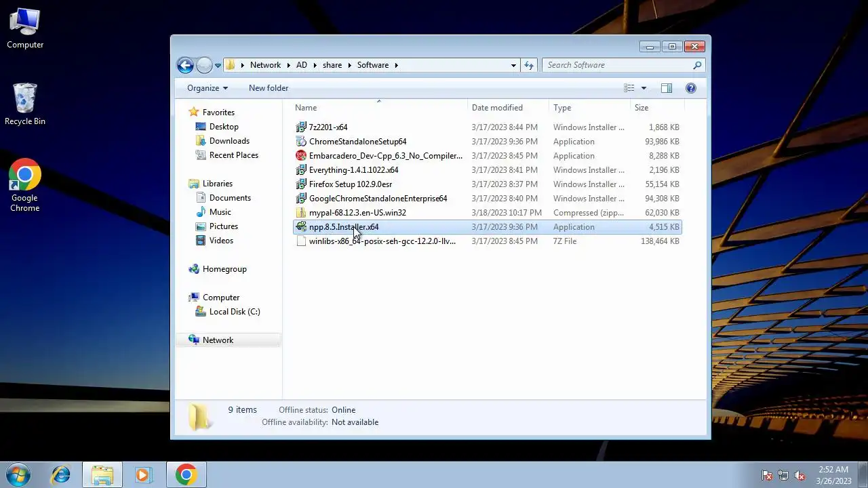868x488 pixels.
Task: Open the More view options dropdown arrow
Action: point(644,88)
